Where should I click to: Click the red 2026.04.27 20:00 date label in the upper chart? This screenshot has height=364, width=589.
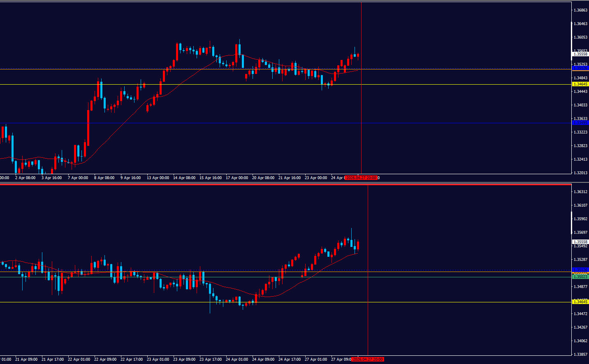(x=361, y=178)
